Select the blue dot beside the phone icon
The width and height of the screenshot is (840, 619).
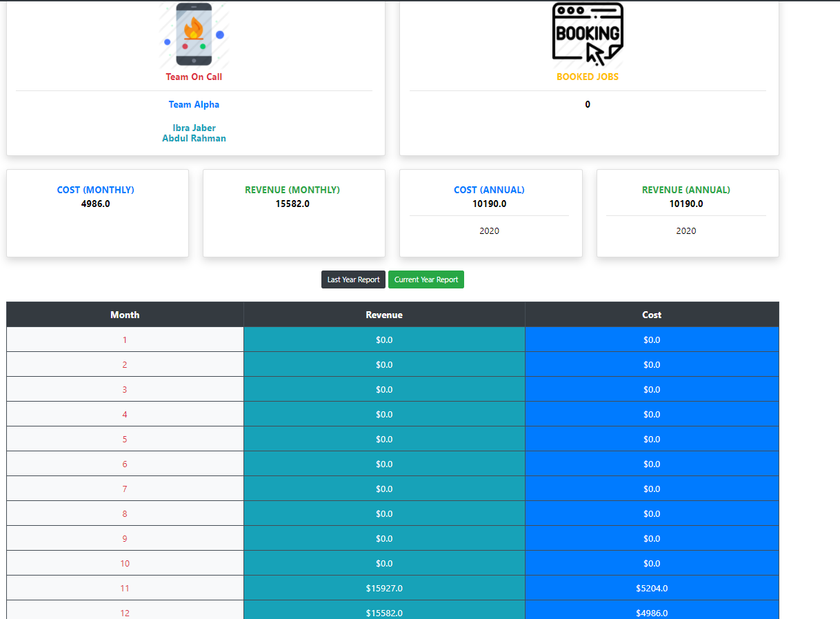(x=220, y=35)
